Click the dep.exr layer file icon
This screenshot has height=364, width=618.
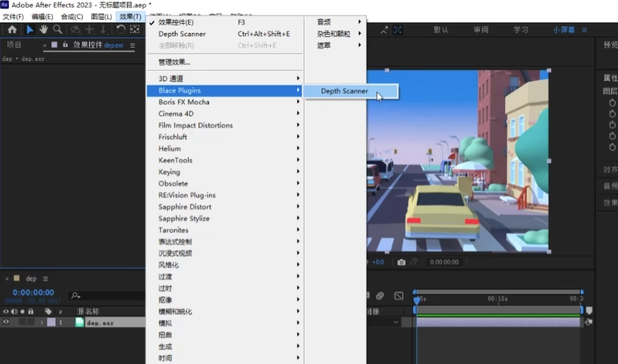pyautogui.click(x=79, y=323)
